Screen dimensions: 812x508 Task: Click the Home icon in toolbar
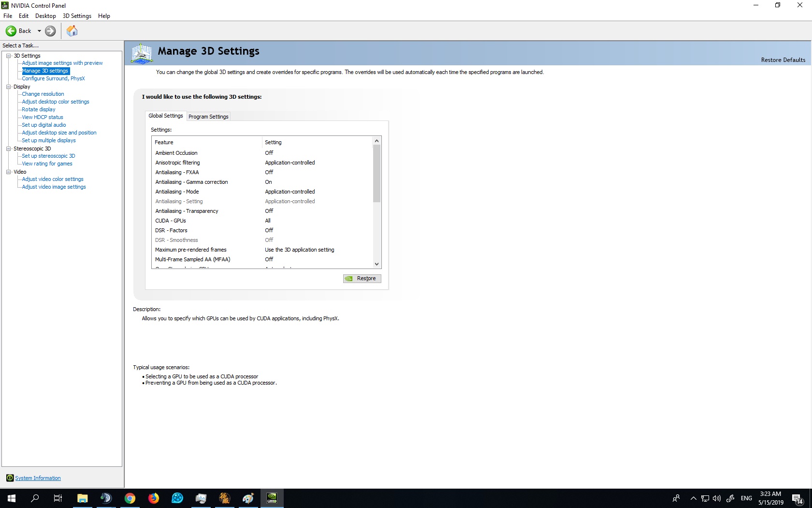click(x=72, y=31)
